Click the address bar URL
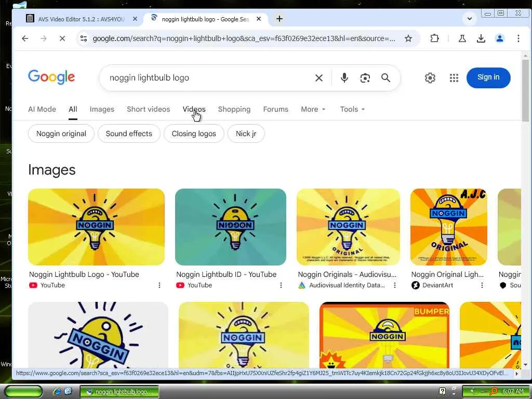 coord(244,38)
